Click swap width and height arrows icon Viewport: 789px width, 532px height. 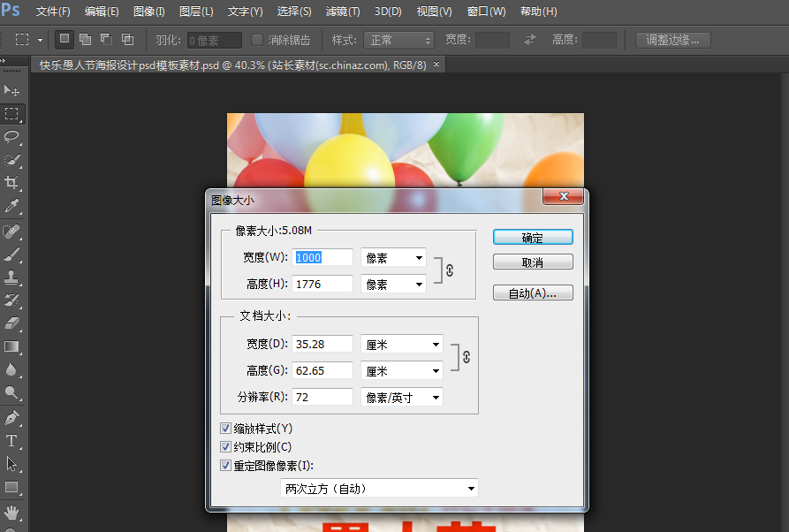pyautogui.click(x=530, y=39)
